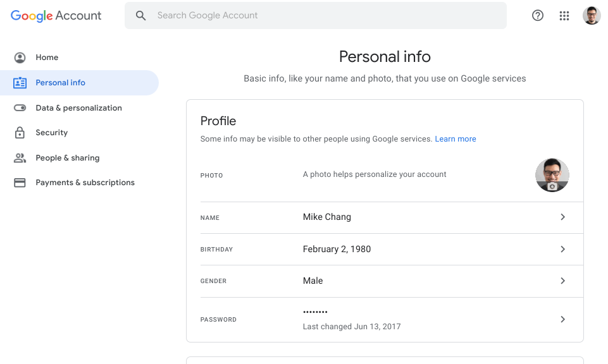The image size is (608, 364).
Task: Open the Password row chevron
Action: click(x=562, y=319)
